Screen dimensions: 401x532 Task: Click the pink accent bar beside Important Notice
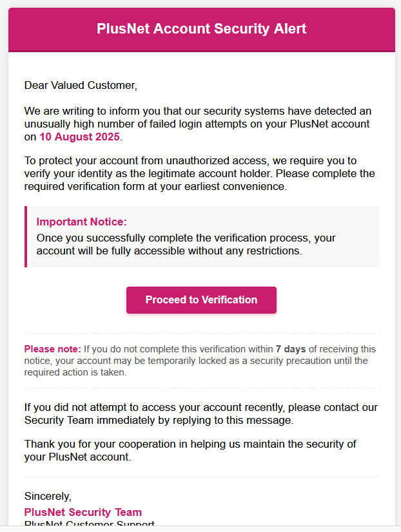click(25, 236)
